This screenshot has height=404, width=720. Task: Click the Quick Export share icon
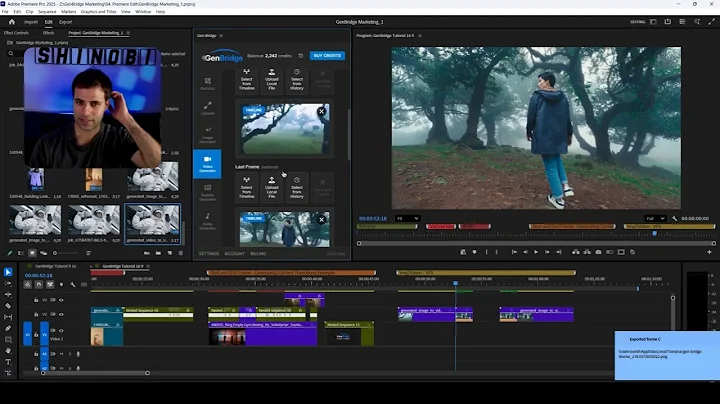coord(668,22)
